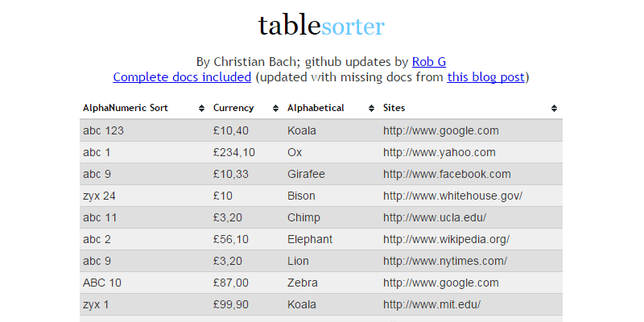The image size is (644, 322).
Task: Sort table by Alphabetical header text
Action: click(x=316, y=108)
